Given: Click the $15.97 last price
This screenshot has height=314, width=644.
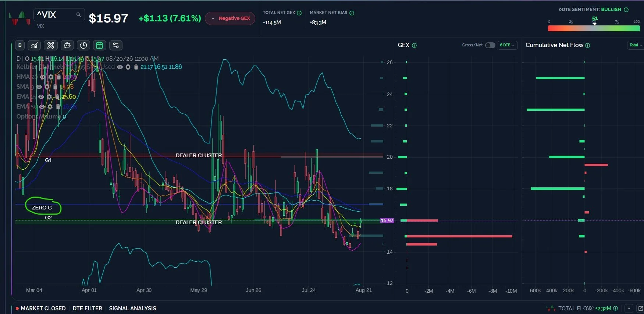Looking at the screenshot, I should (x=108, y=18).
